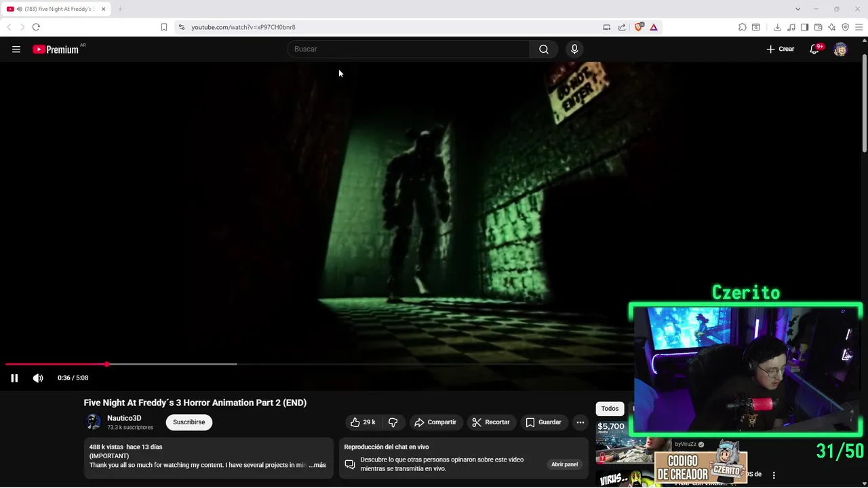Open options for the recommended video
This screenshot has width=868, height=488.
[x=774, y=475]
